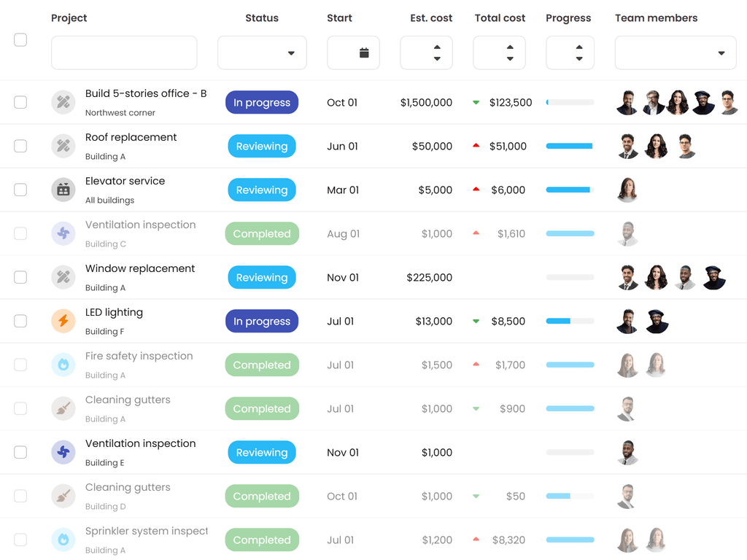Open the Team members filter dropdown

coord(675,52)
